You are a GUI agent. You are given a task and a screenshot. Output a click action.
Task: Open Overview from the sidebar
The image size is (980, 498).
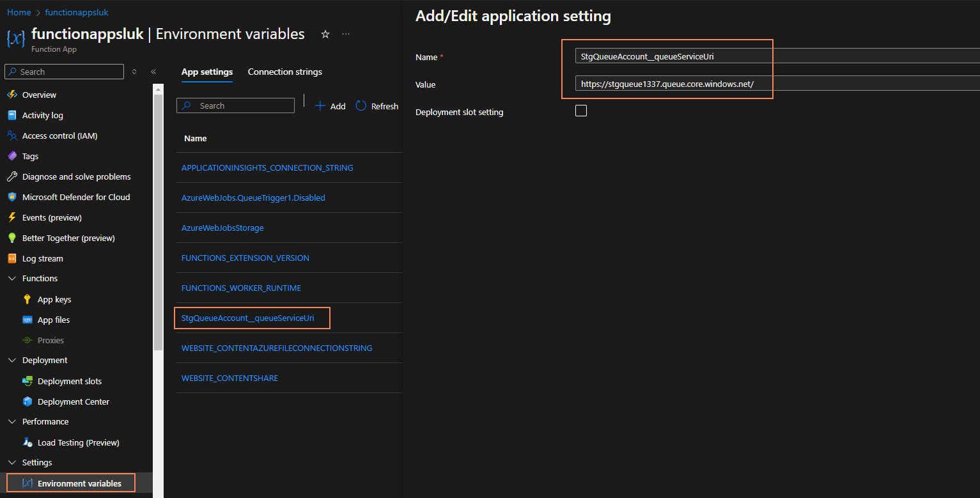(x=39, y=95)
